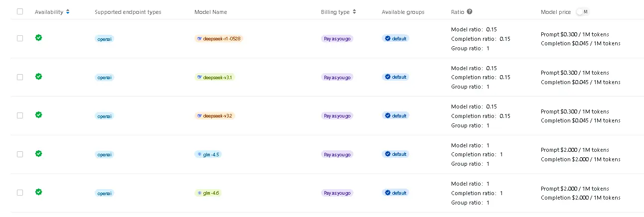Click the default group tag for glm-4.6
This screenshot has width=644, height=217.
click(396, 193)
